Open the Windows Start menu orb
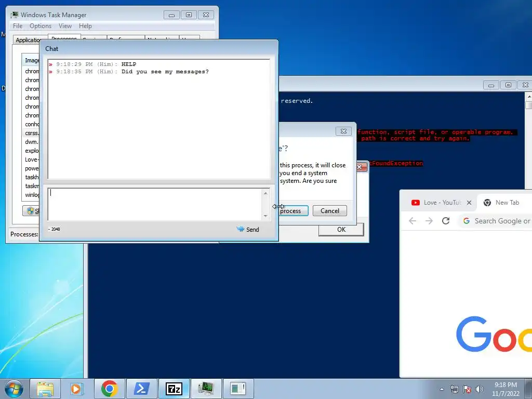The height and width of the screenshot is (399, 532). pos(14,389)
